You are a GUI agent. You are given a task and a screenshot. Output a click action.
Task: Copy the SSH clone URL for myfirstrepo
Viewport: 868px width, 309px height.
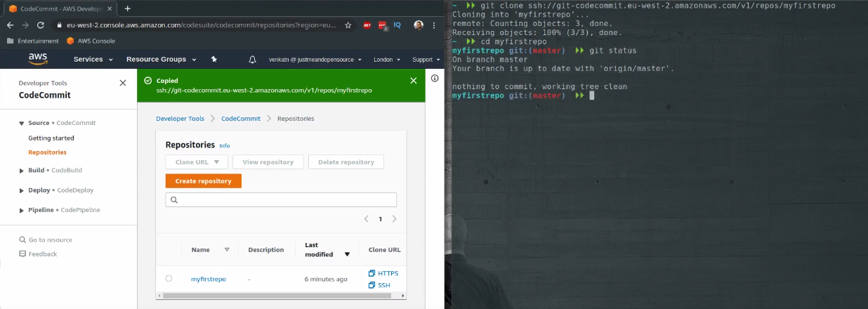click(379, 285)
